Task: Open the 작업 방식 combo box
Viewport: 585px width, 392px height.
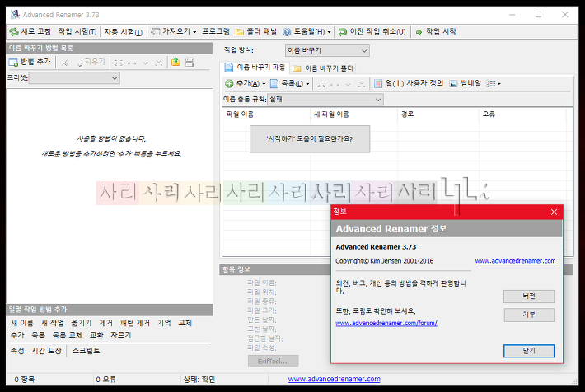Action: 327,50
